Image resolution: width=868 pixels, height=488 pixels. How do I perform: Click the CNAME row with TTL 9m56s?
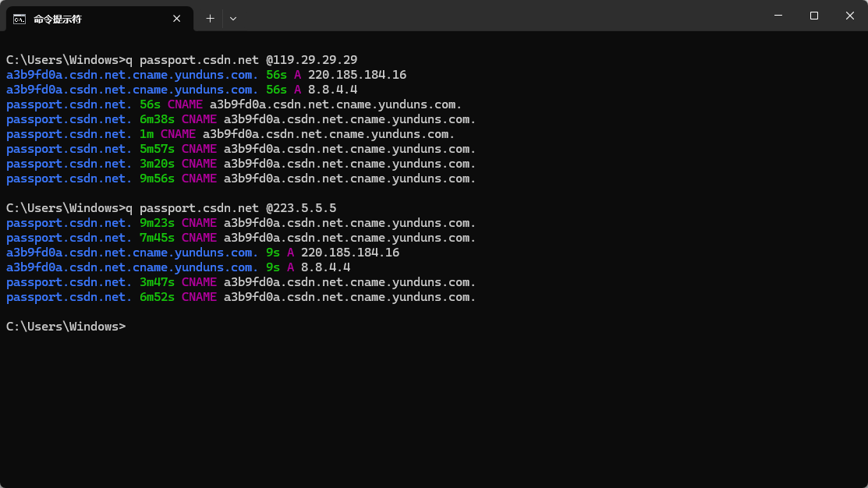point(241,179)
